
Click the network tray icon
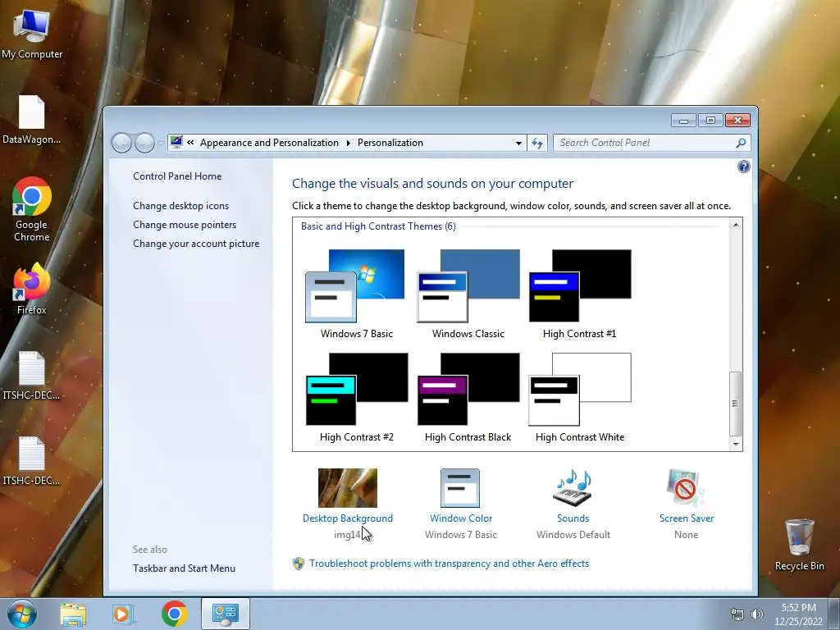[737, 614]
